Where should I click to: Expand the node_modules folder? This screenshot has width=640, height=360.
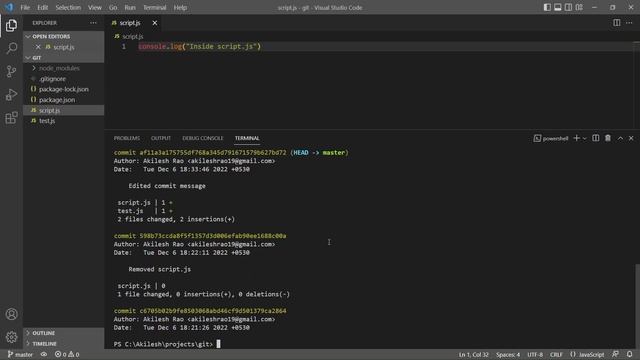(x=63, y=68)
